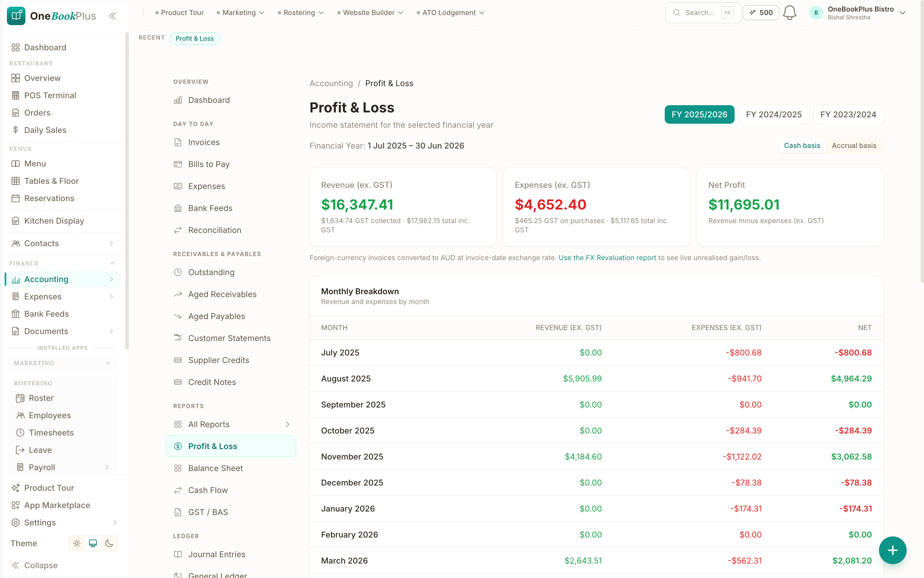Click the Aged Payables trend-down icon

(x=178, y=316)
